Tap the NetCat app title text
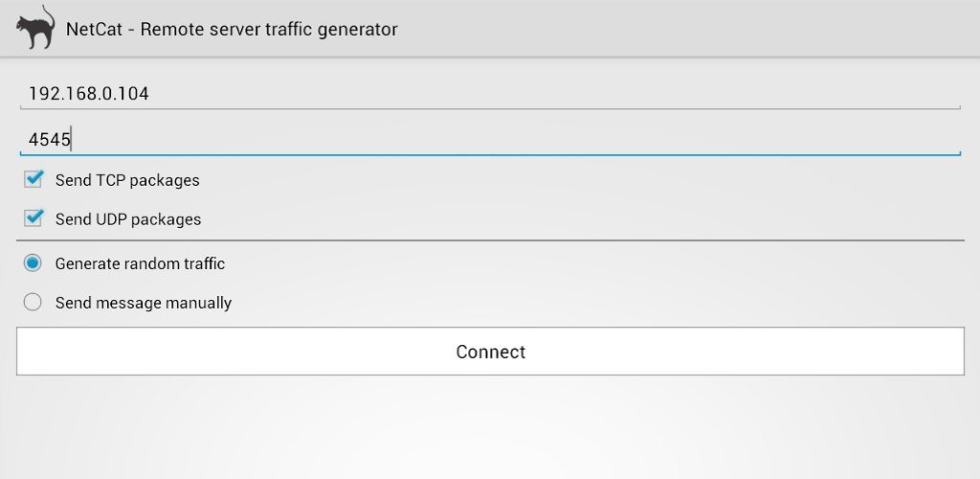The width and height of the screenshot is (980, 479). point(232,30)
